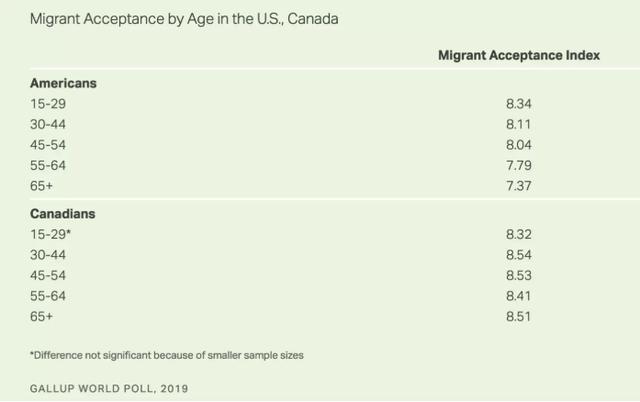640x402 pixels.
Task: Click the 8.54 index value
Action: tap(519, 255)
